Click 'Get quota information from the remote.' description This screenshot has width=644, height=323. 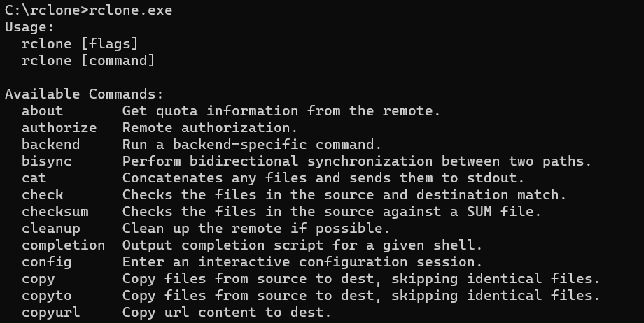click(x=281, y=111)
